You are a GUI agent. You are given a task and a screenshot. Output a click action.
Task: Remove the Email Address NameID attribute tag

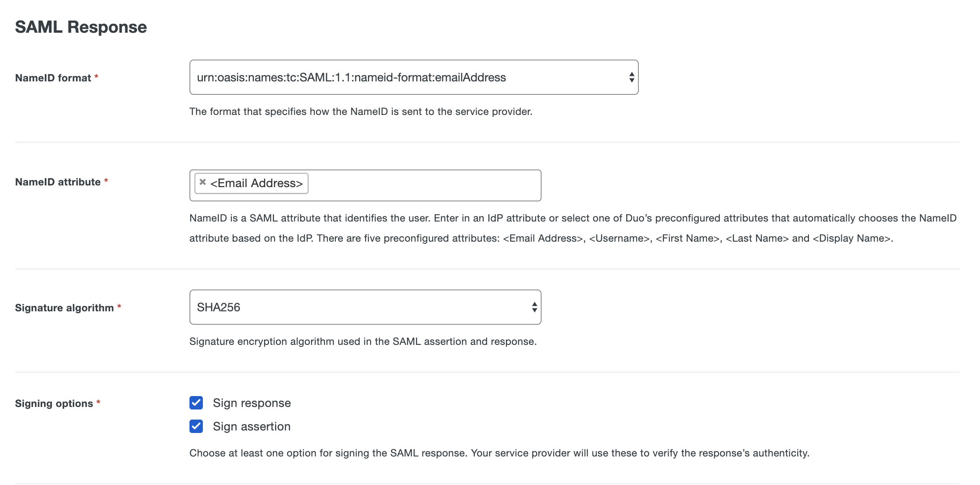[201, 182]
